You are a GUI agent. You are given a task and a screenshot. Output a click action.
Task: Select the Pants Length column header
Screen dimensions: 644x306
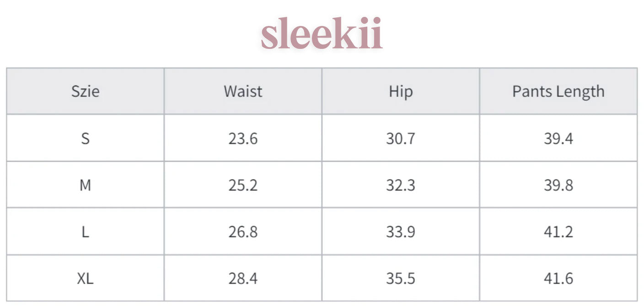(558, 91)
